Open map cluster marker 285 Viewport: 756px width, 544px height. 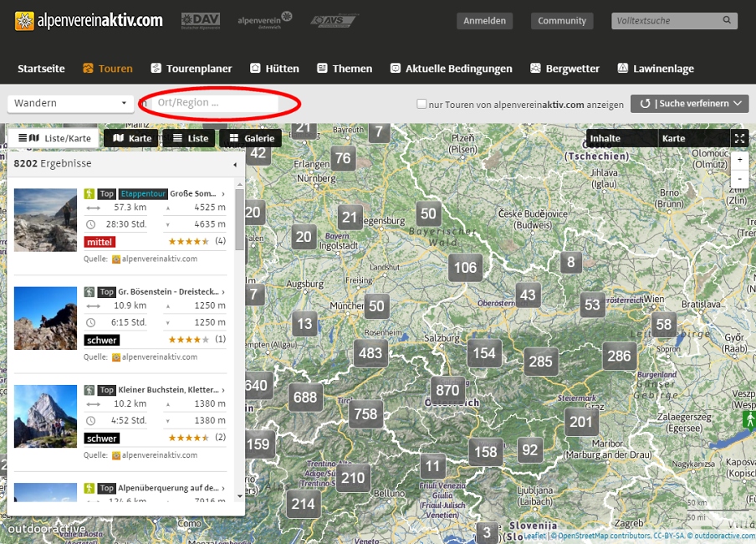coord(540,361)
